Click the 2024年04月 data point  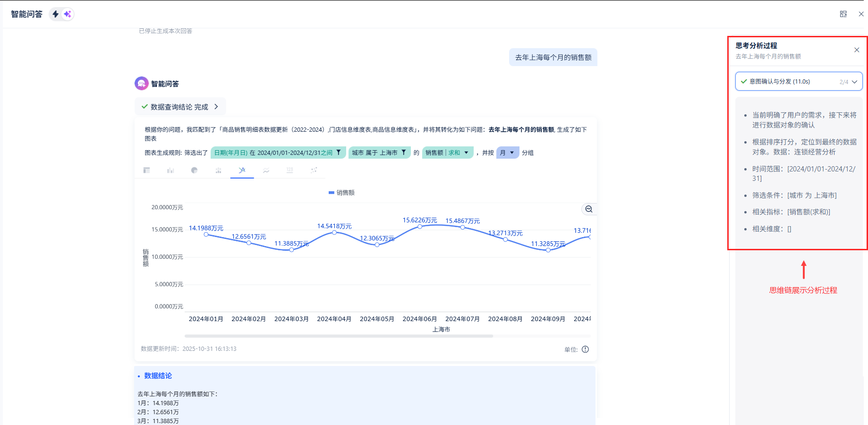334,232
